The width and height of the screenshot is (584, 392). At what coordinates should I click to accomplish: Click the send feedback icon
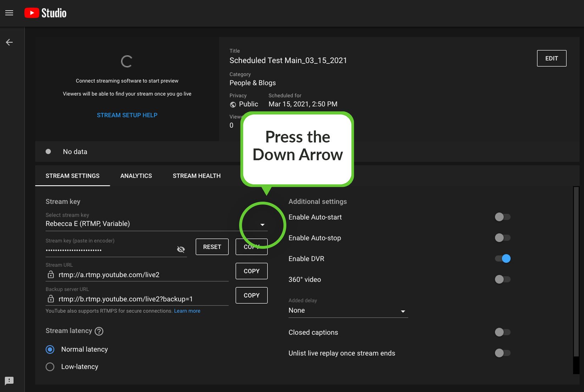pyautogui.click(x=9, y=381)
